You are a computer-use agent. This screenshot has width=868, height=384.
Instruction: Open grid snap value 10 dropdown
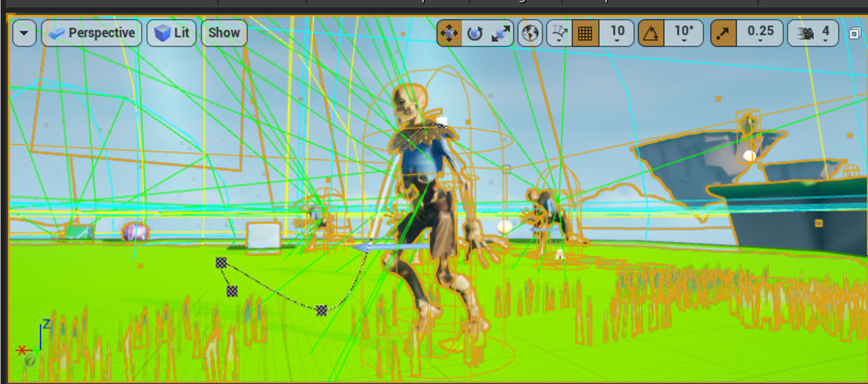point(617,33)
